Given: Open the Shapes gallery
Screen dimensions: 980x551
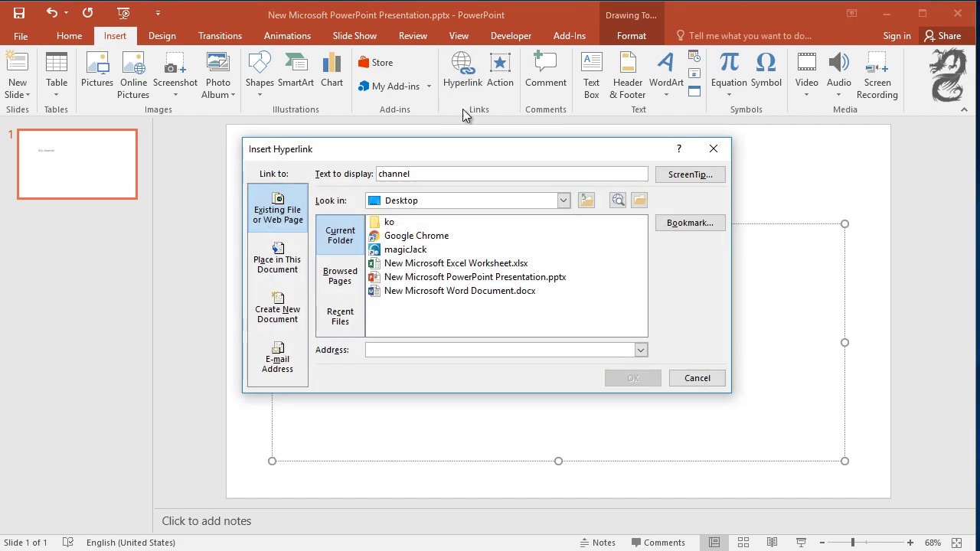Looking at the screenshot, I should pyautogui.click(x=260, y=76).
